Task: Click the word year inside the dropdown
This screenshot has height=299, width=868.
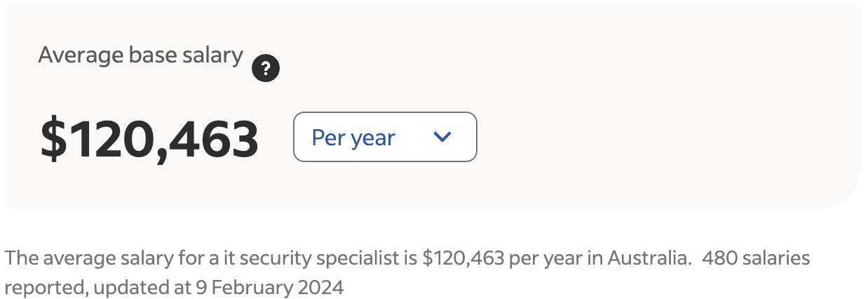Action: pyautogui.click(x=373, y=138)
